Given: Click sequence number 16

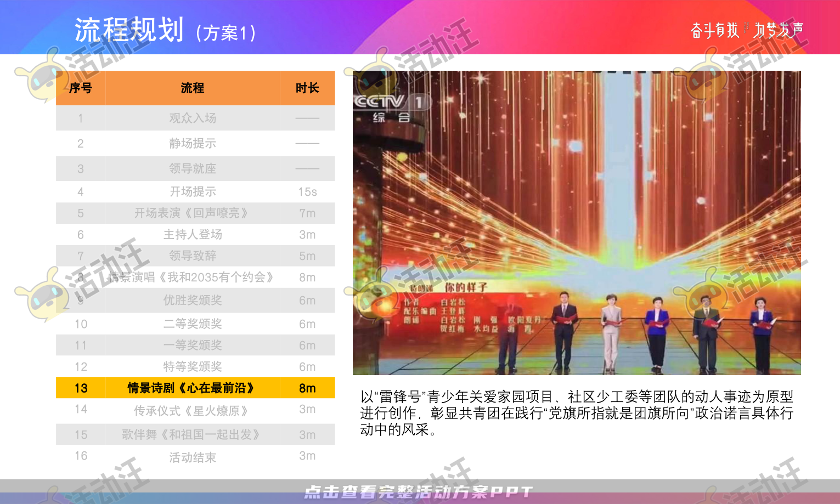Looking at the screenshot, I should tap(81, 456).
